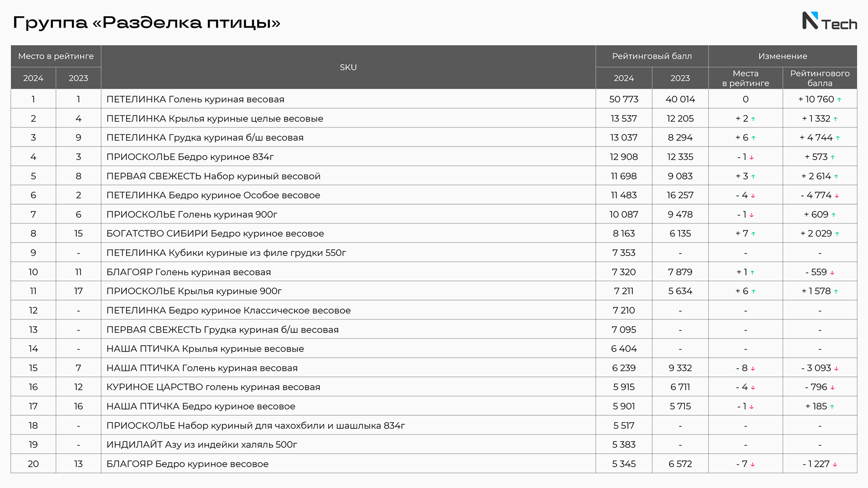Image resolution: width=868 pixels, height=488 pixels.
Task: Click the red down arrow beside - 4 774
Action: (837, 196)
